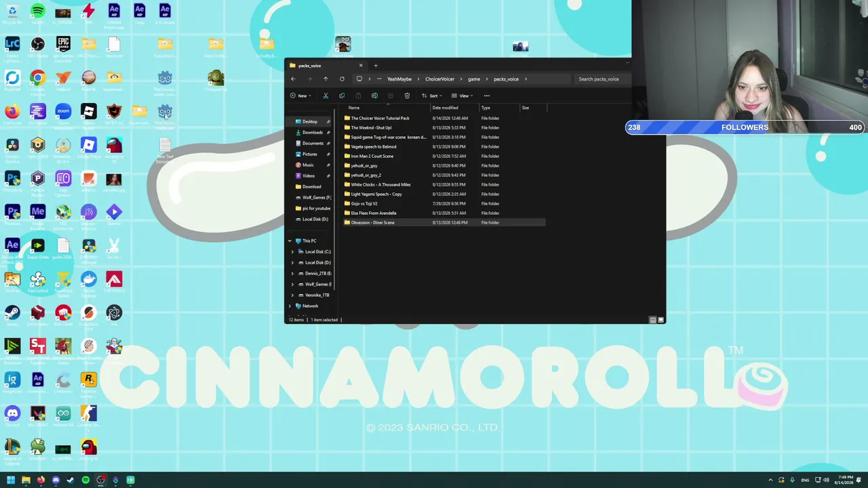This screenshot has height=488, width=868.
Task: Click the Cut icon in toolbar
Action: pos(325,96)
